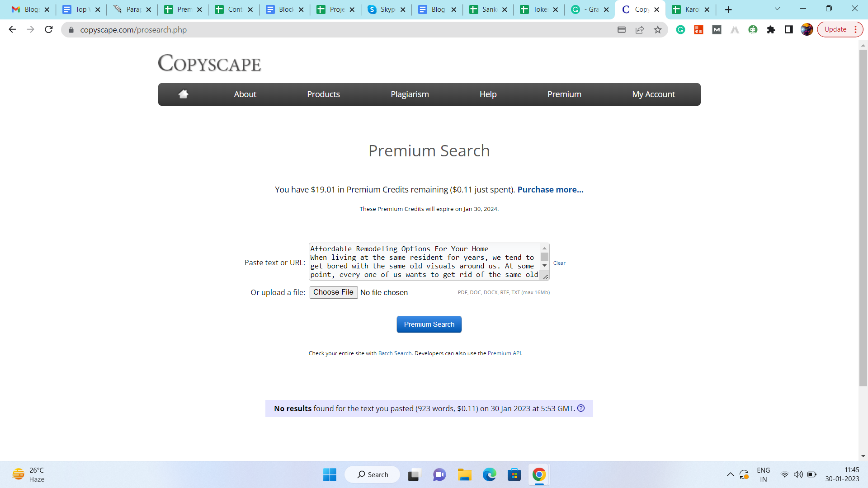Clear the pasted text
Viewport: 868px width, 488px height.
tap(559, 263)
